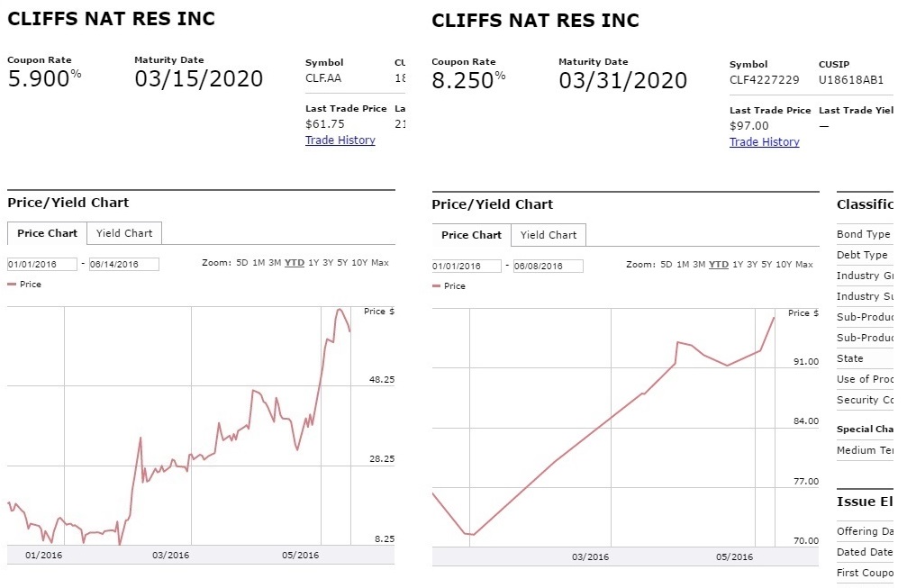This screenshot has width=907, height=588.
Task: Click the 01/01/2016 start date field on left chart
Action: pyautogui.click(x=42, y=264)
